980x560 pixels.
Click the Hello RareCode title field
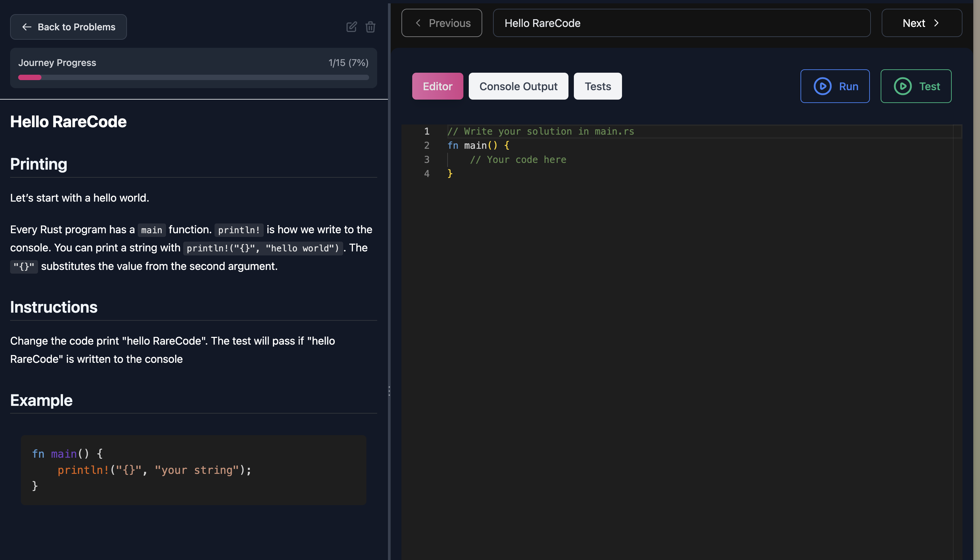(x=681, y=23)
